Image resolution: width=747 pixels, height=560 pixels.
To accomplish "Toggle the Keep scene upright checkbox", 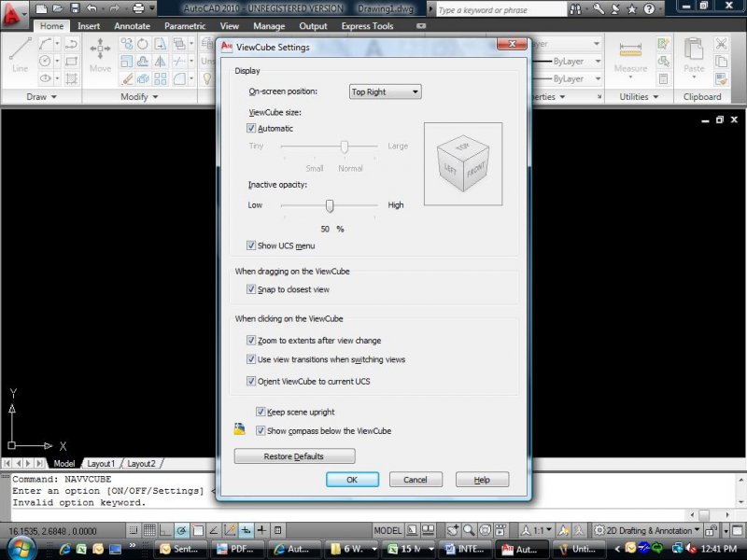I will tap(261, 412).
